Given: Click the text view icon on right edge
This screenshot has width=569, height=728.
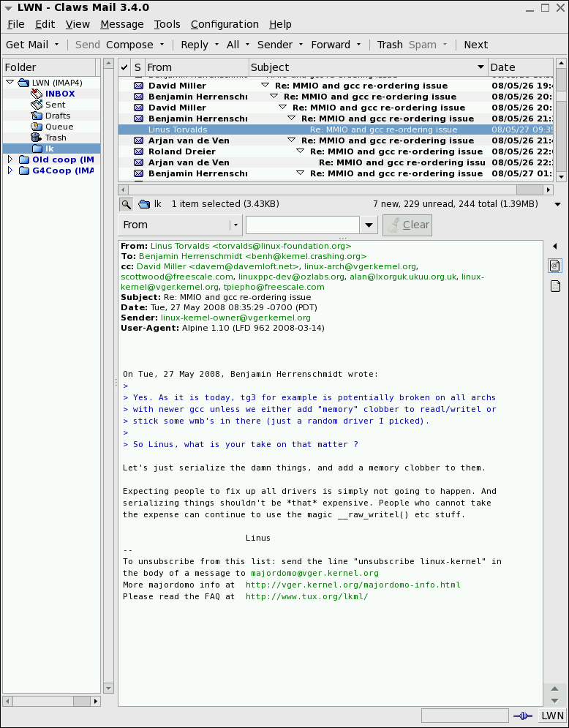Looking at the screenshot, I should pyautogui.click(x=555, y=285).
